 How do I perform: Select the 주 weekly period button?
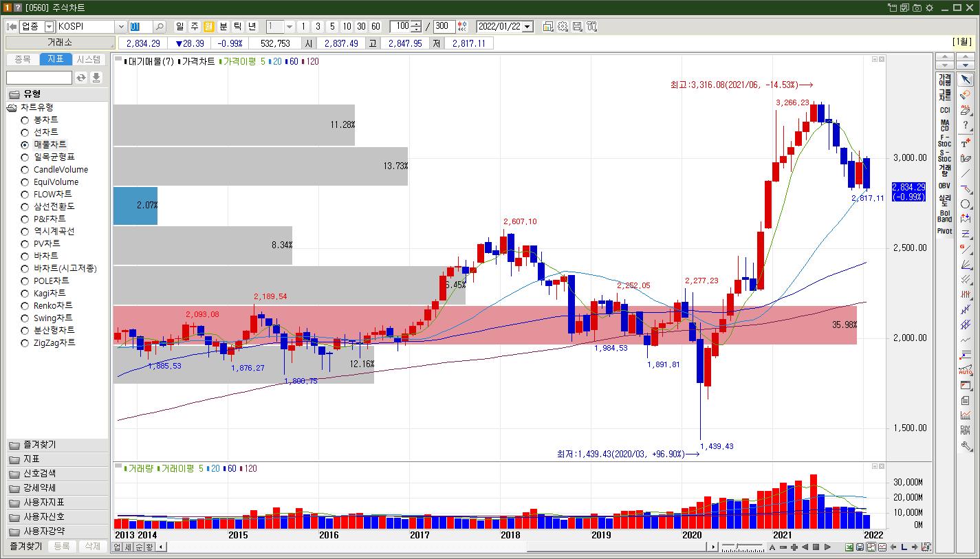click(195, 27)
